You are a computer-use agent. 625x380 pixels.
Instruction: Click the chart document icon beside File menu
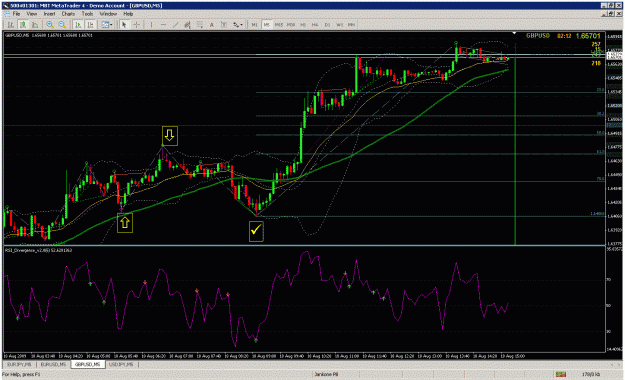coord(6,14)
